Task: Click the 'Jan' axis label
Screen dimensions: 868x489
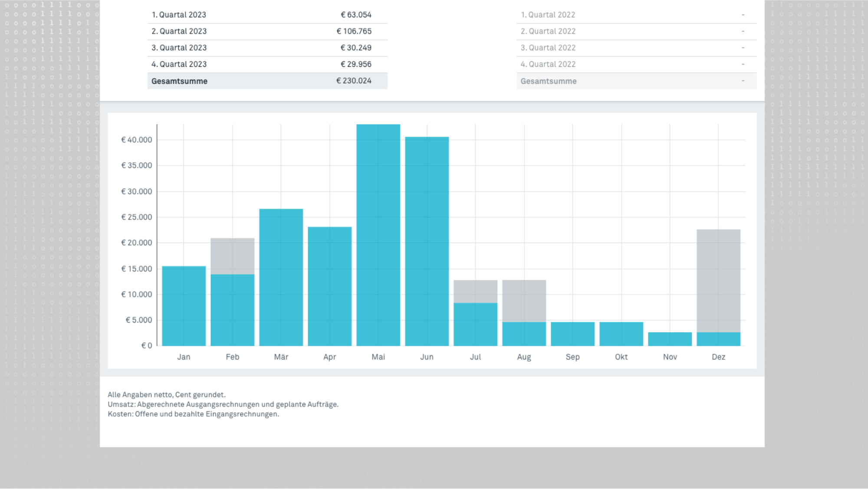Action: point(184,357)
